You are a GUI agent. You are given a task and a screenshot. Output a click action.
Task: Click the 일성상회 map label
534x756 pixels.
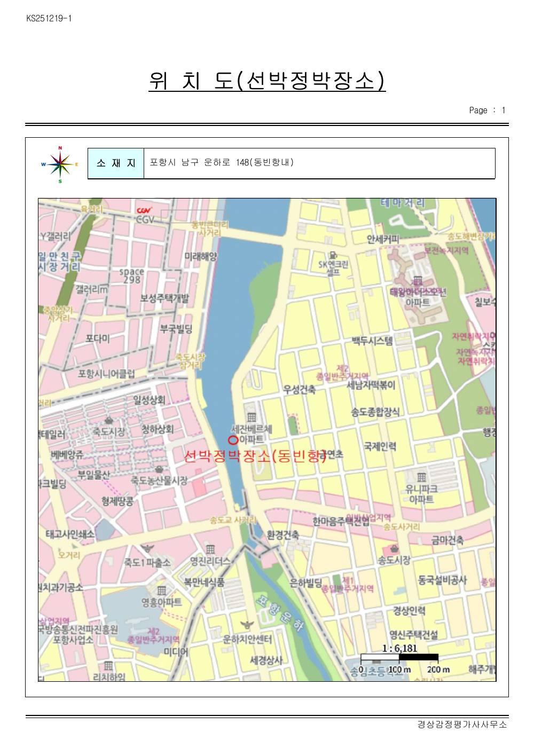click(150, 400)
